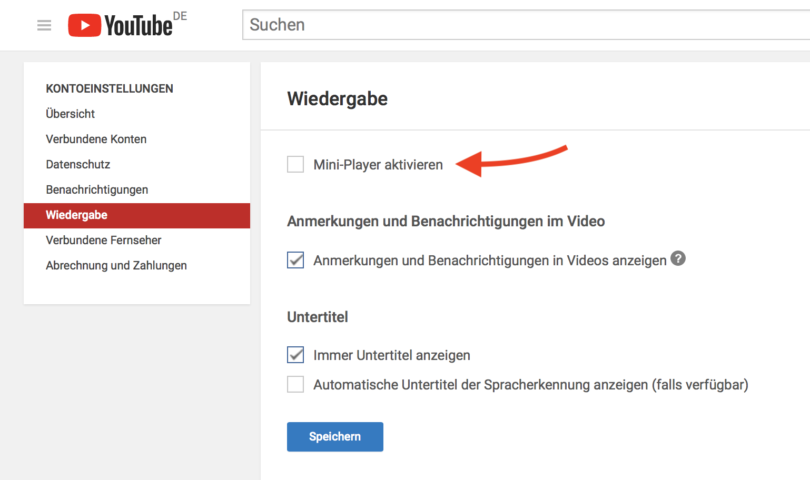This screenshot has width=810, height=480.
Task: Uncheck Immer Untertitel anzeigen checkbox
Action: click(295, 355)
